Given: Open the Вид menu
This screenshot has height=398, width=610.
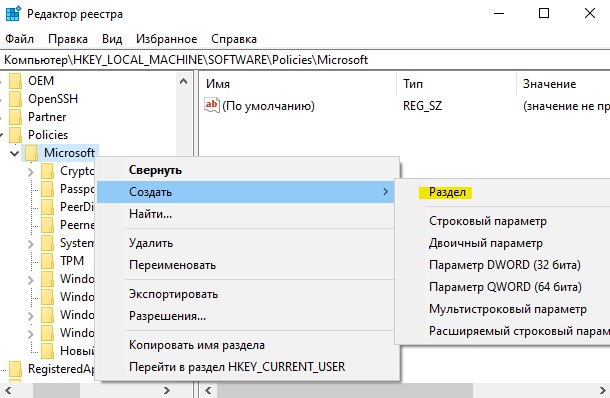Looking at the screenshot, I should pos(112,39).
